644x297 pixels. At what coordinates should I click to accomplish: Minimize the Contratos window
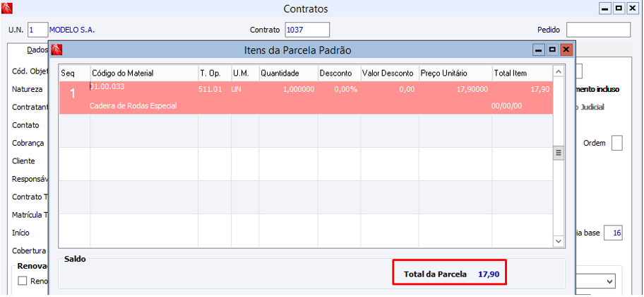[x=604, y=8]
